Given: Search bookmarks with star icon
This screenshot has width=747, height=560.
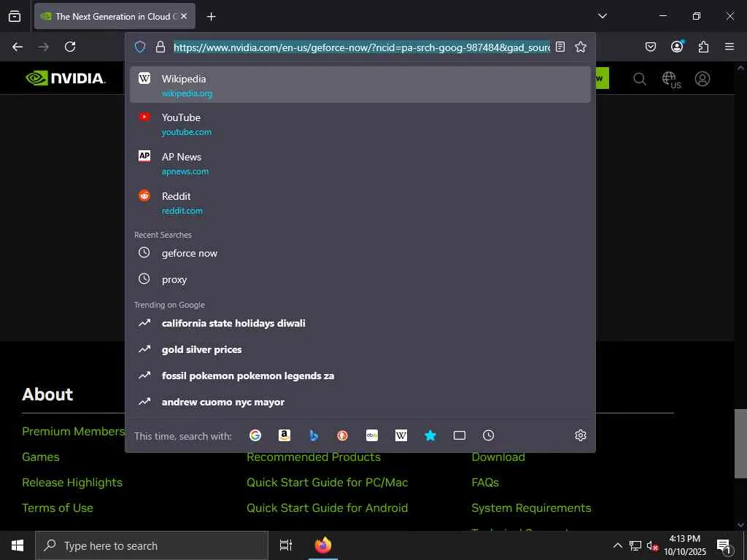Looking at the screenshot, I should pos(430,435).
